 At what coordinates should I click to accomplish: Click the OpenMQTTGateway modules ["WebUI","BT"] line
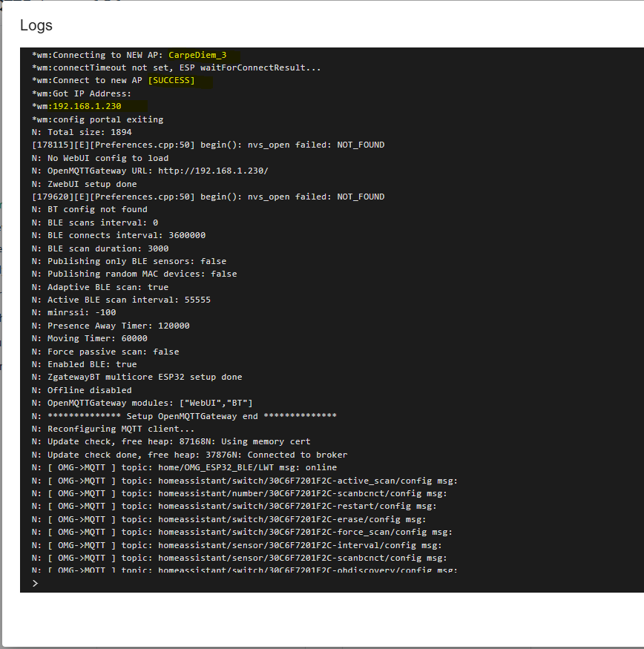tap(142, 403)
